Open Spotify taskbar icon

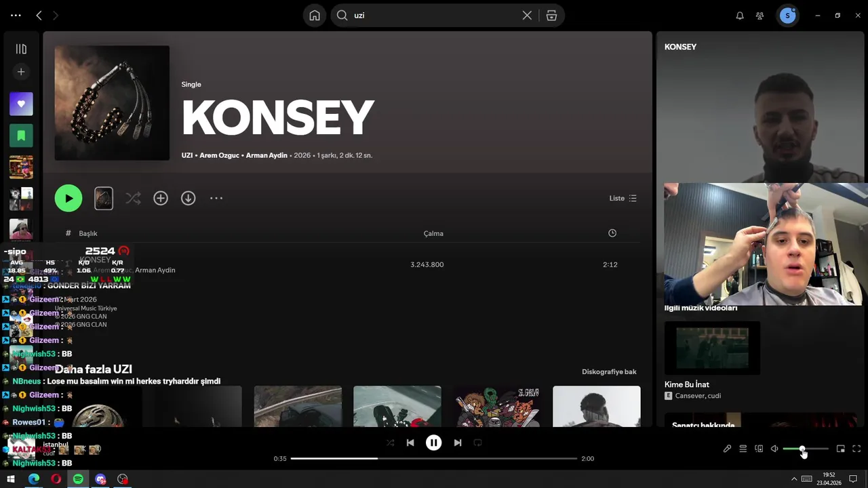click(78, 479)
